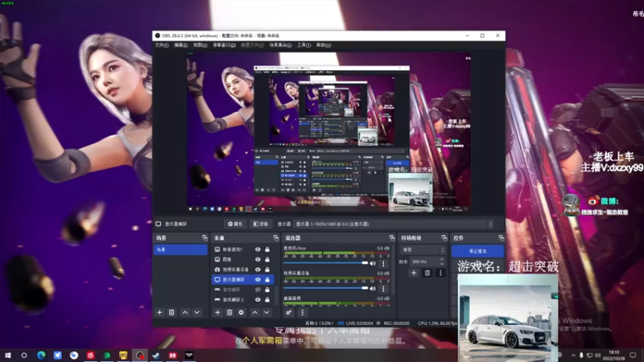Add a transition with plus in 转场特效
Screen dimensions: 644x362
coord(414,273)
